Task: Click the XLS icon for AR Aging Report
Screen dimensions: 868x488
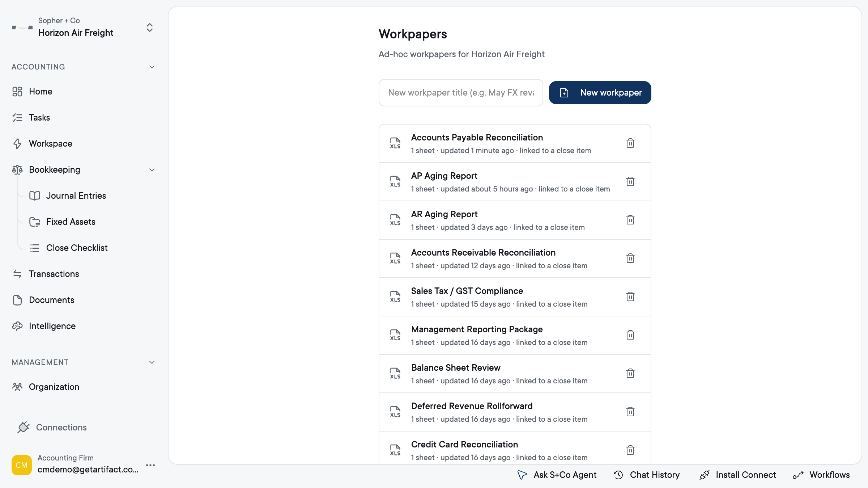Action: click(x=395, y=220)
